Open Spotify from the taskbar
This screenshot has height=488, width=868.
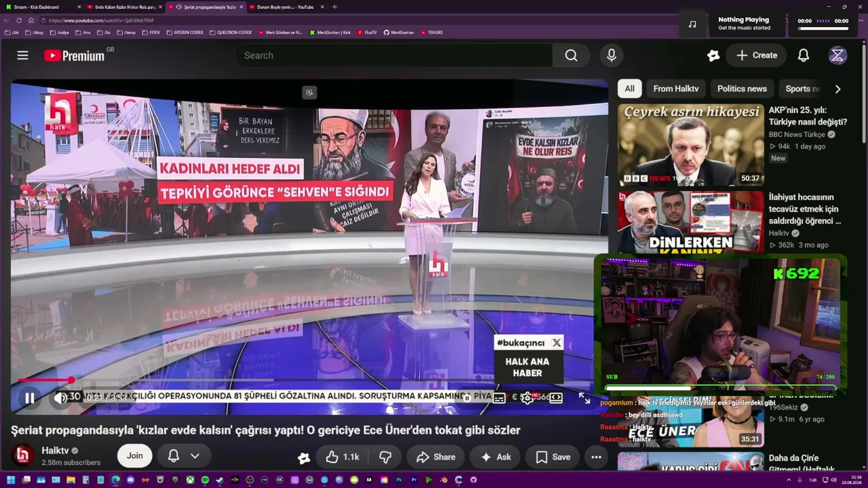205,480
